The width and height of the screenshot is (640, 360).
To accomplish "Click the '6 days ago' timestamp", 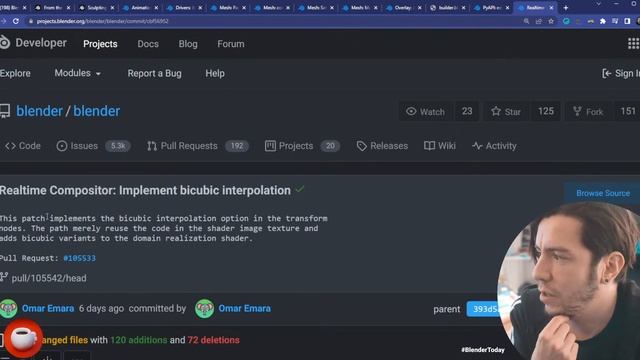I will click(x=101, y=308).
